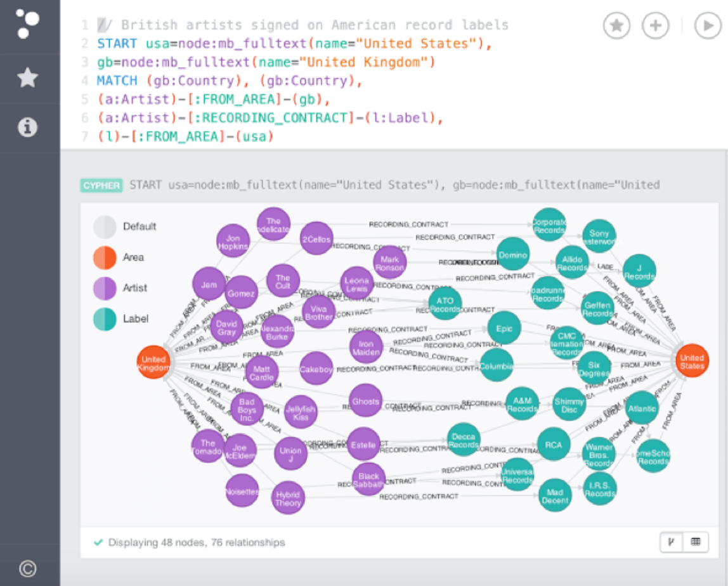Click the Neo4j logo at the top sidebar
The height and width of the screenshot is (586, 728).
click(x=27, y=25)
